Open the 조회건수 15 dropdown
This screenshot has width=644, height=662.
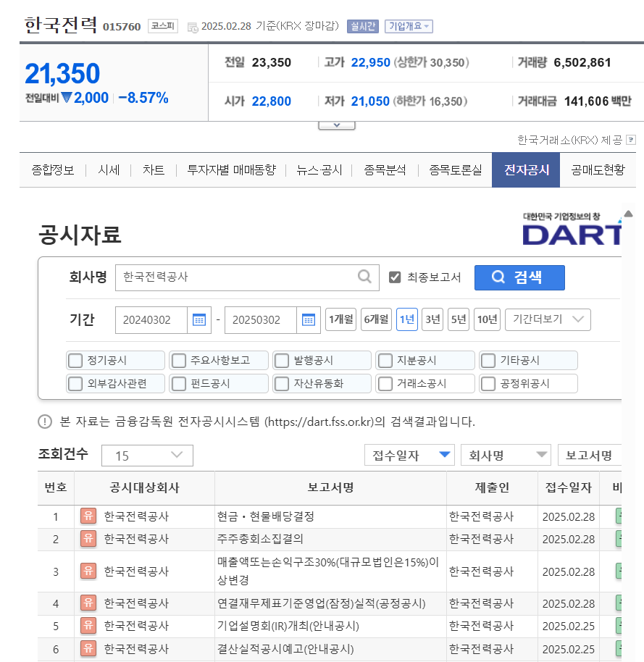[x=147, y=456]
